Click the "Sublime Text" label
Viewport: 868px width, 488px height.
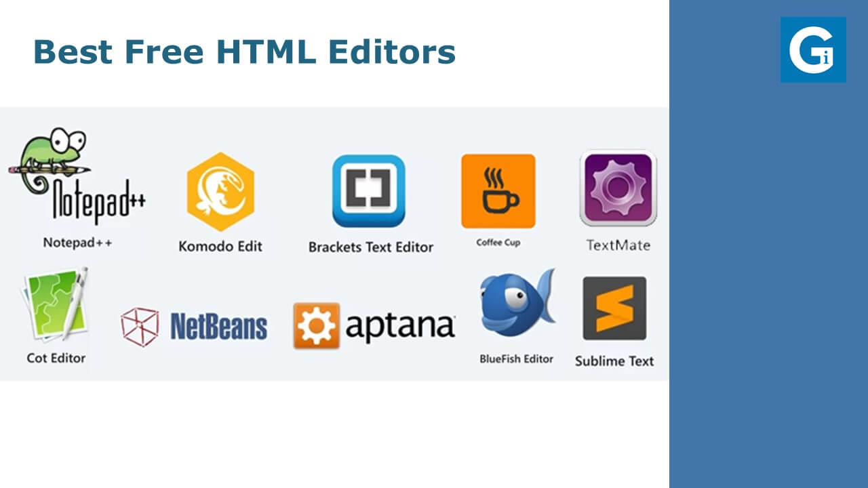tap(614, 361)
